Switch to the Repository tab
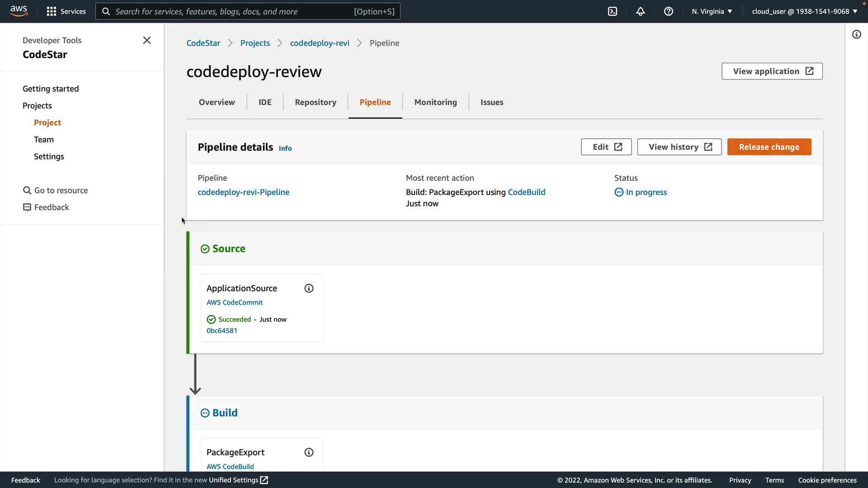Screen dimensions: 868x488 pyautogui.click(x=316, y=102)
